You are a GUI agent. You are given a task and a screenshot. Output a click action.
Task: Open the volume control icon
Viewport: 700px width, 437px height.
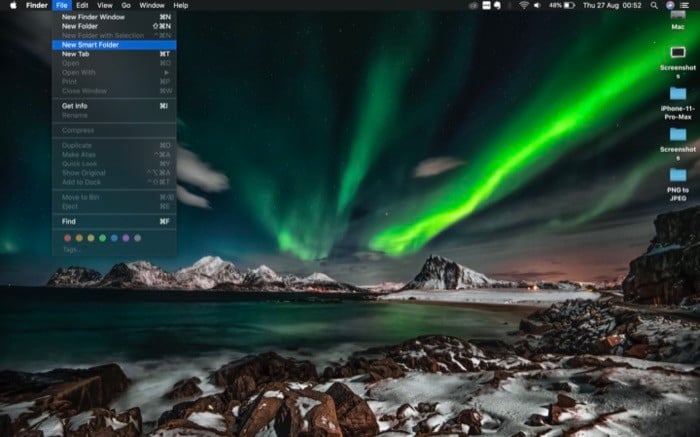tap(537, 5)
